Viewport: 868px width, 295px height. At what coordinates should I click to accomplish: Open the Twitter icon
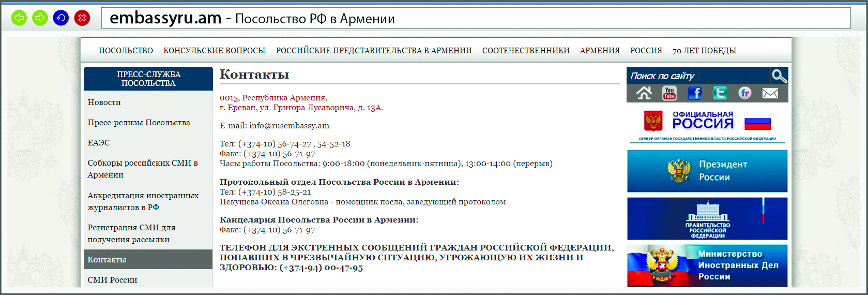[720, 93]
